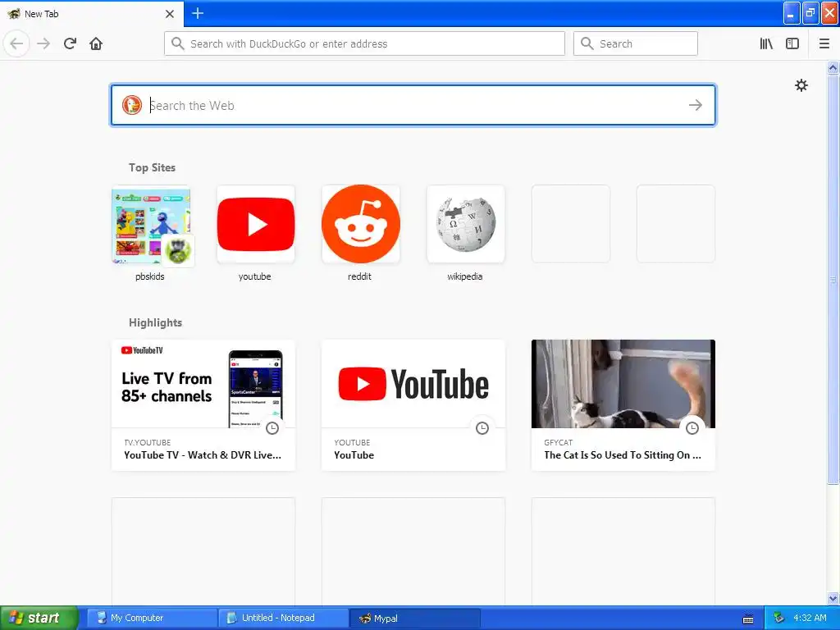This screenshot has height=630, width=840.
Task: Restore down the browser window
Action: click(x=810, y=13)
